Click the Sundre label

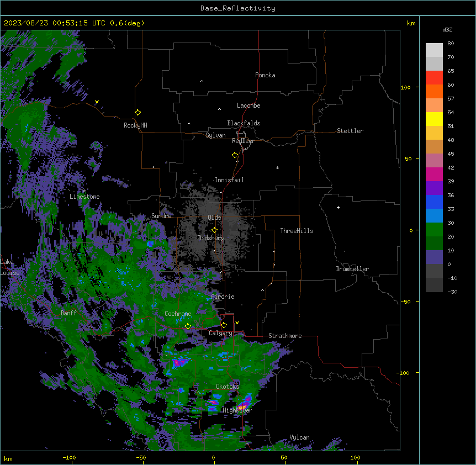click(161, 216)
